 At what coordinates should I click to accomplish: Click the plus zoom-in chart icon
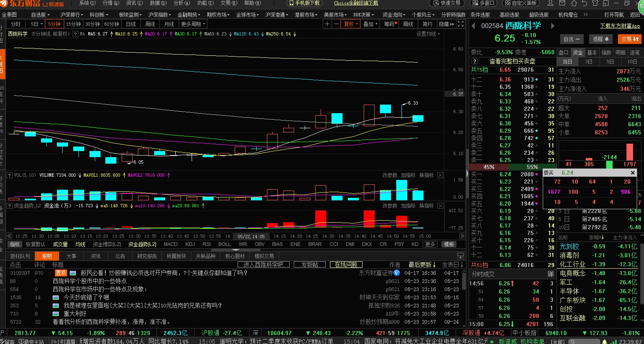[327, 24]
